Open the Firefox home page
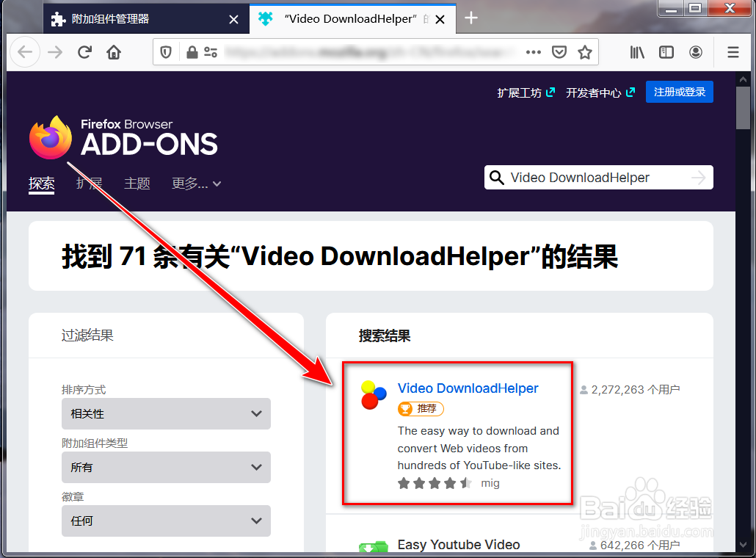The image size is (756, 558). [x=114, y=51]
